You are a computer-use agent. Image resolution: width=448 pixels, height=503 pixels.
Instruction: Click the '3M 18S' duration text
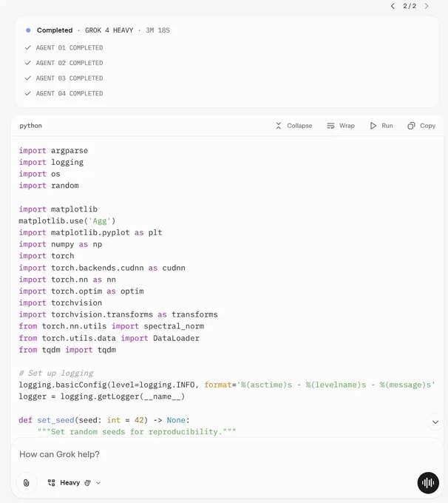point(157,30)
